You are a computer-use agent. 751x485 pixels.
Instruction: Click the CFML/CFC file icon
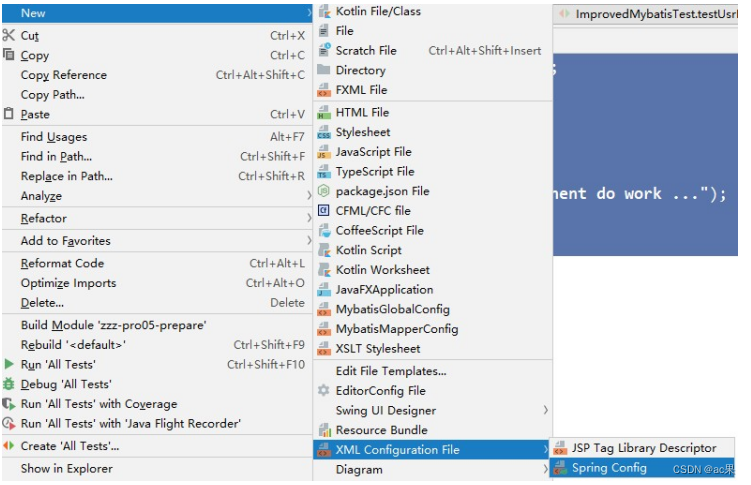point(324,211)
